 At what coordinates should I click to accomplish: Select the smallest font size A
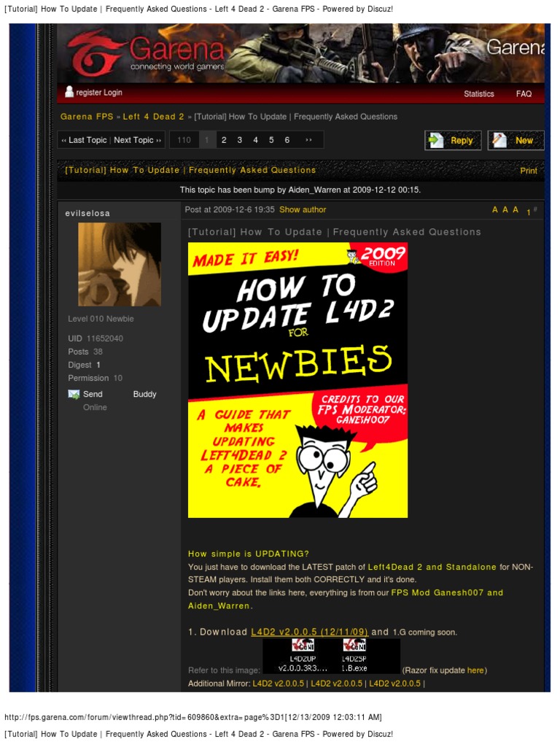pos(495,209)
